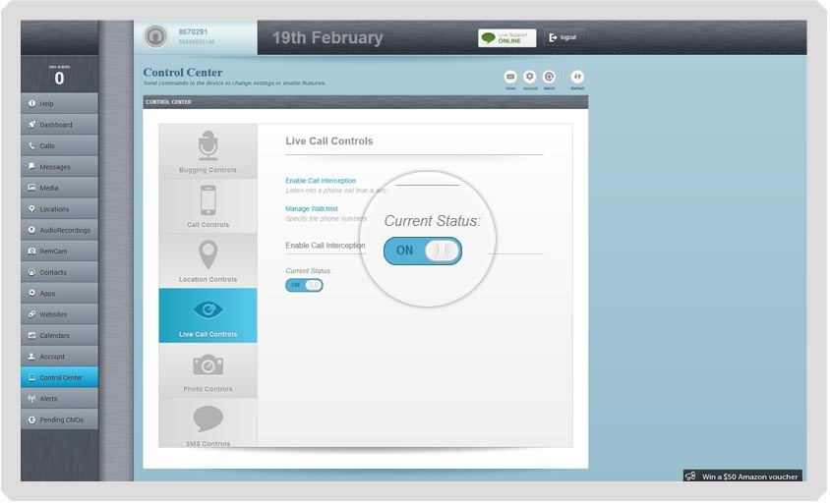The image size is (830, 504).
Task: Toggle the magnified ON switch
Action: point(423,251)
